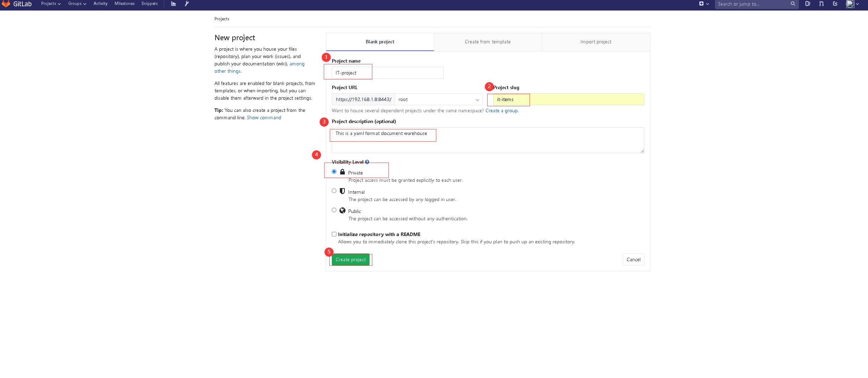The image size is (868, 378).
Task: Switch to Create from template tab
Action: click(x=488, y=42)
